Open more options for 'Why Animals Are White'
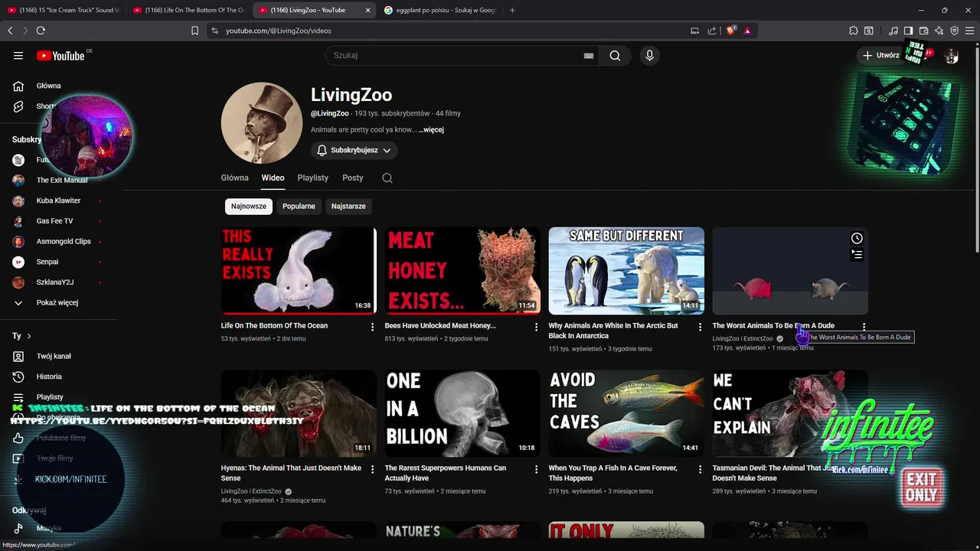 click(x=700, y=327)
